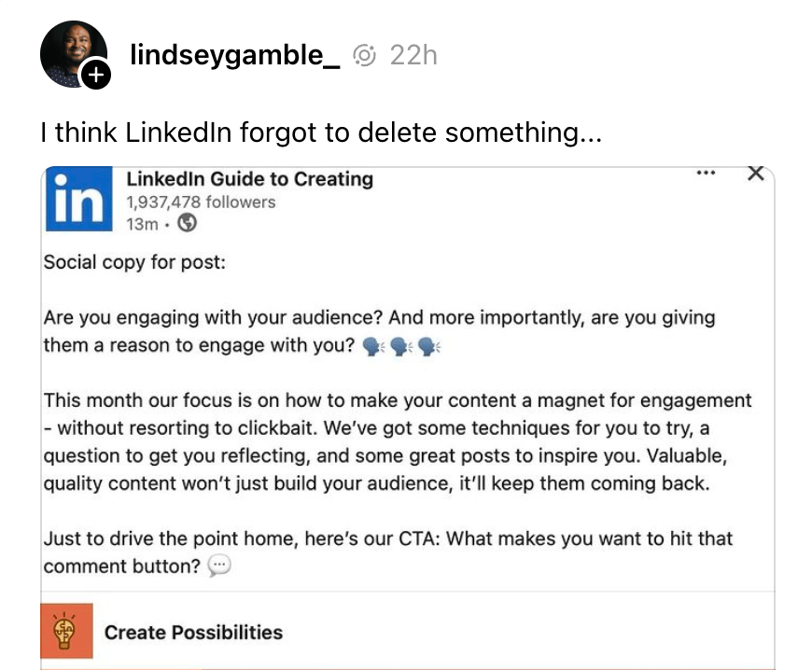Image resolution: width=812 pixels, height=670 pixels.
Task: Click the 22h post timestamp
Action: [x=413, y=56]
